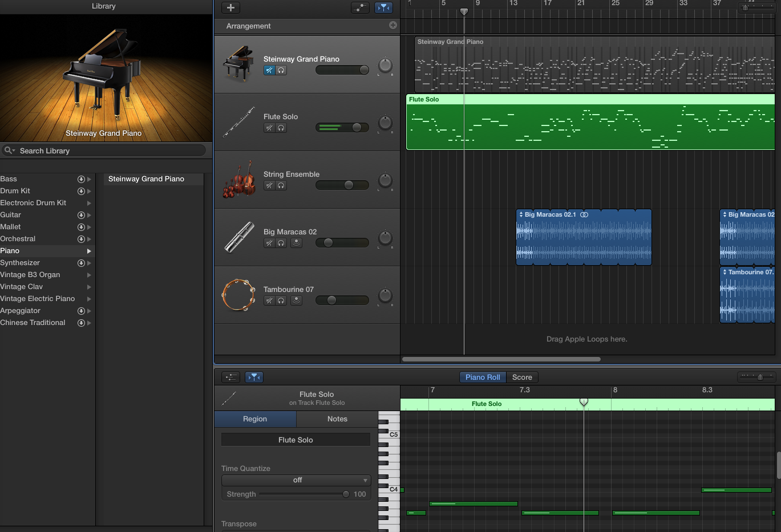Expand the Vintage Clav category arrow
Image resolution: width=781 pixels, height=532 pixels.
coord(89,287)
